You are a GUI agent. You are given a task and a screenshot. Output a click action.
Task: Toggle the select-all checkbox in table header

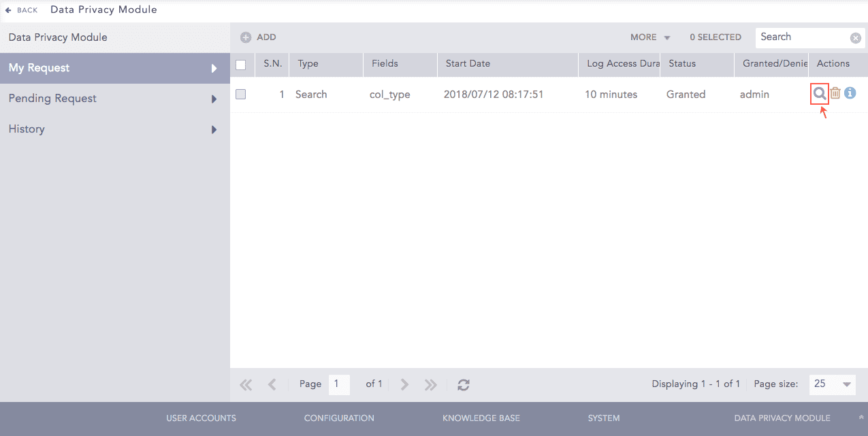tap(240, 65)
